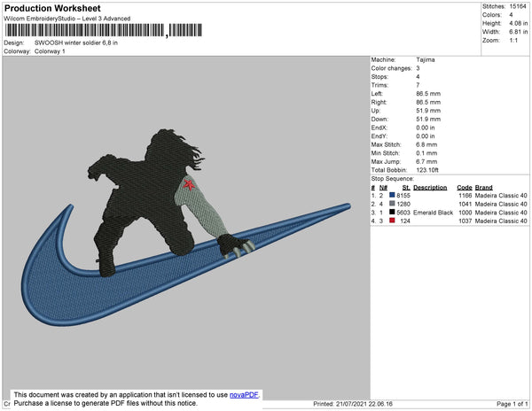
Task: Click the barcode in the header
Action: 104,30
